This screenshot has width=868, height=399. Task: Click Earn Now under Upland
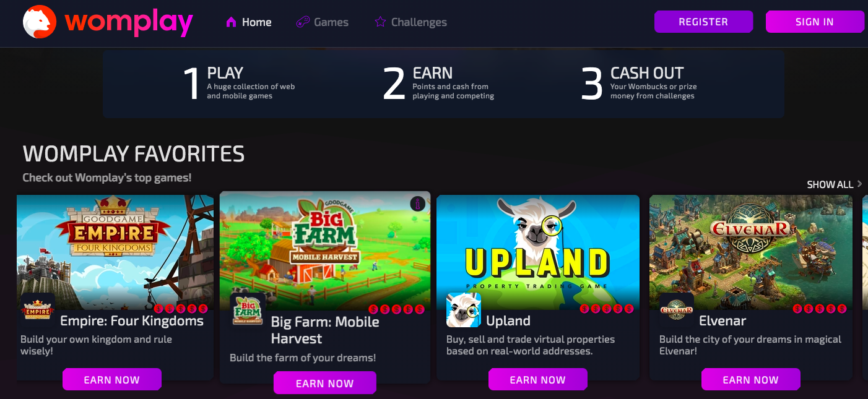click(538, 380)
